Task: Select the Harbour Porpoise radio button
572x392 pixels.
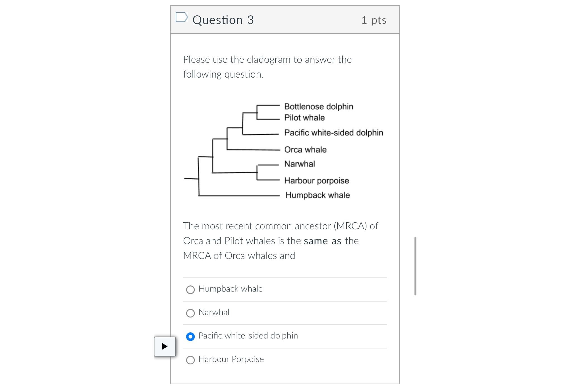Action: point(191,360)
